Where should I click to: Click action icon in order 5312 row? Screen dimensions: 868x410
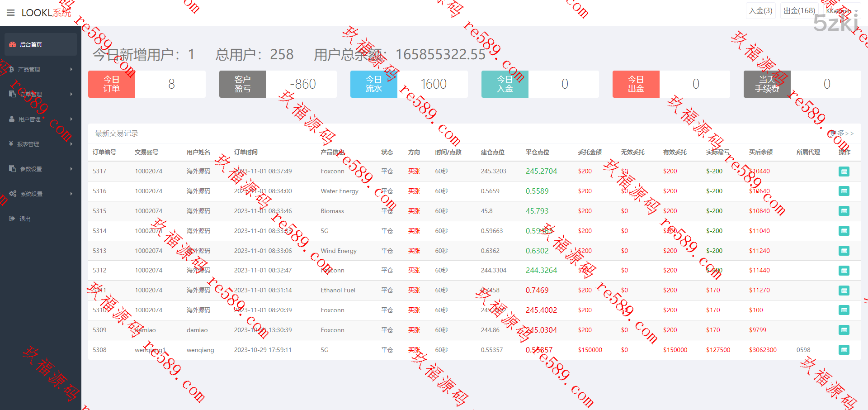[x=844, y=271]
